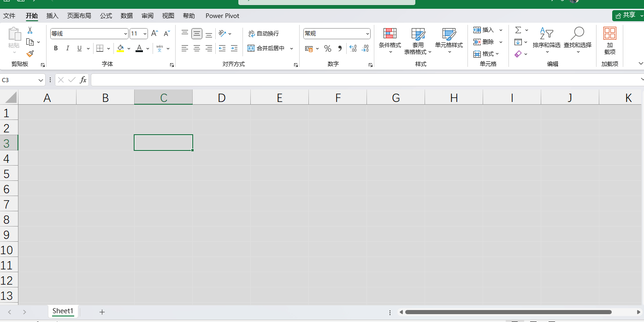644x322 pixels.
Task: Toggle 自动换行 wrap text
Action: [264, 34]
